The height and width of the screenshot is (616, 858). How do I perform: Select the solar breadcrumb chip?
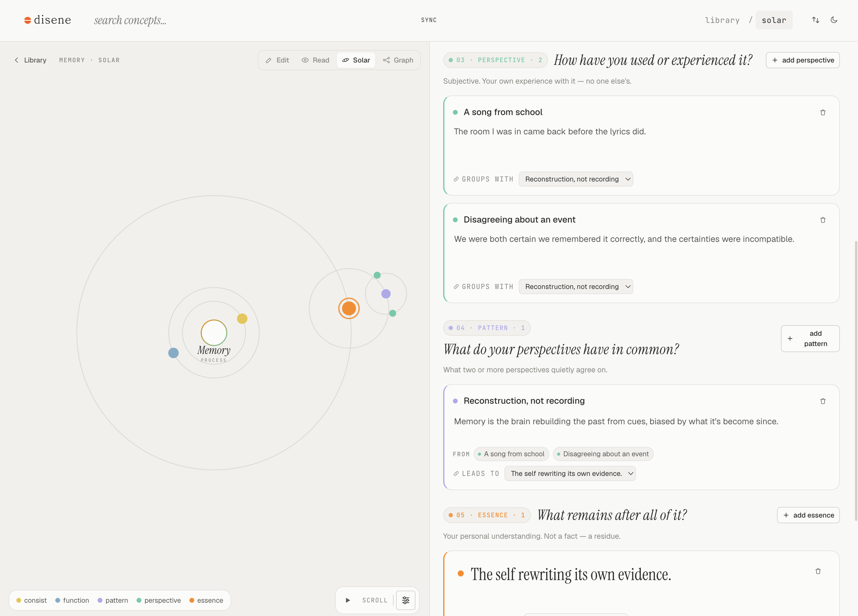tap(774, 20)
